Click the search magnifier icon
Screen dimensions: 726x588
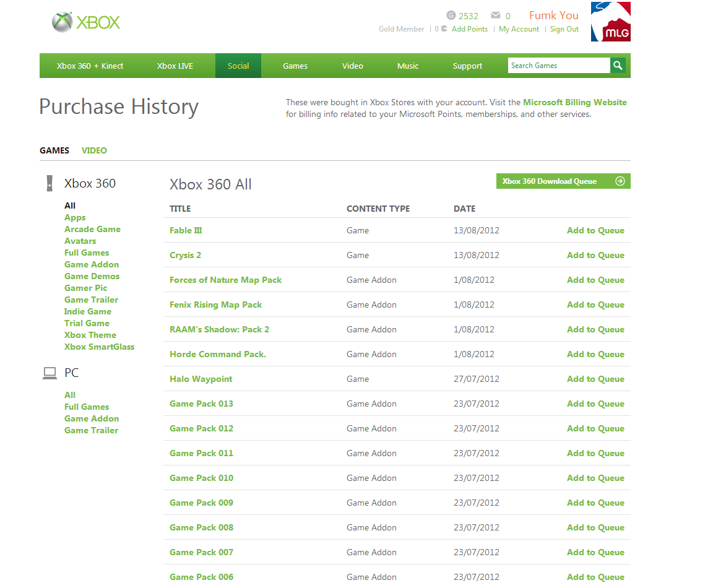point(618,65)
